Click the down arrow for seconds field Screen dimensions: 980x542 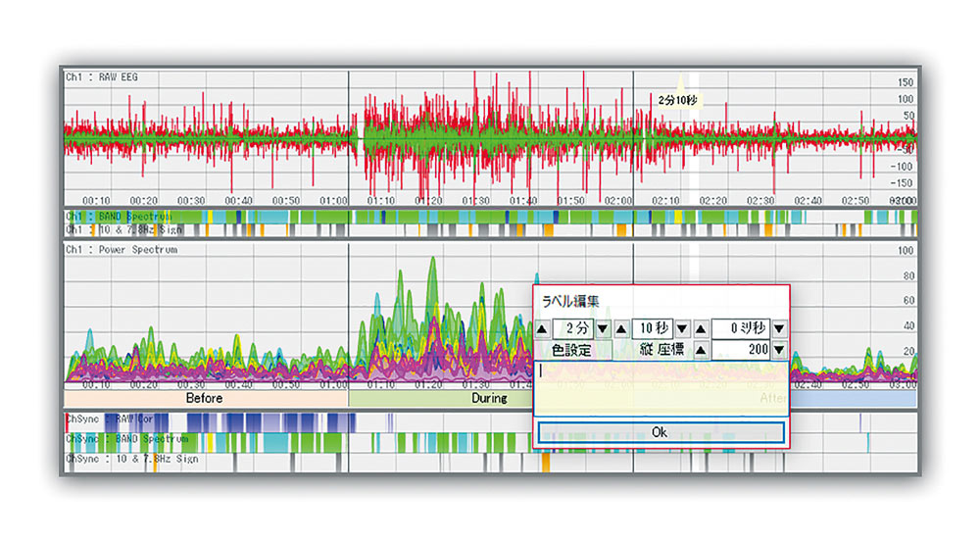[681, 328]
